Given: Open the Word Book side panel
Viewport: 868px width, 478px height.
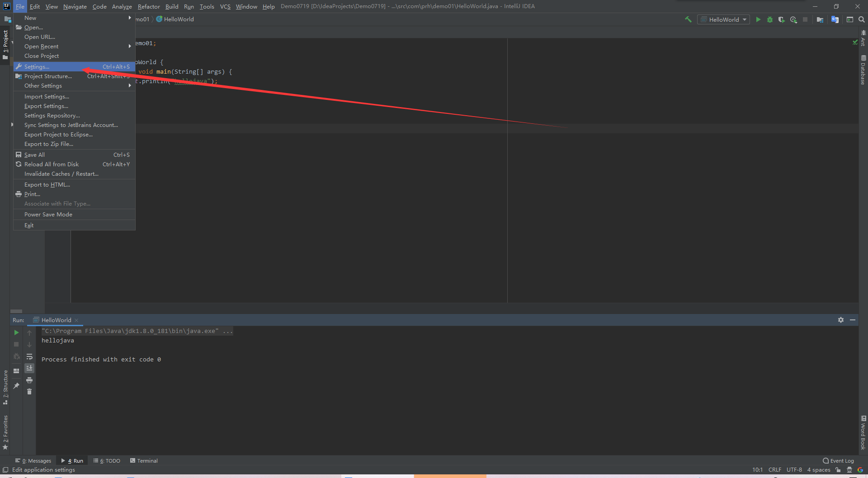Looking at the screenshot, I should click(x=863, y=432).
